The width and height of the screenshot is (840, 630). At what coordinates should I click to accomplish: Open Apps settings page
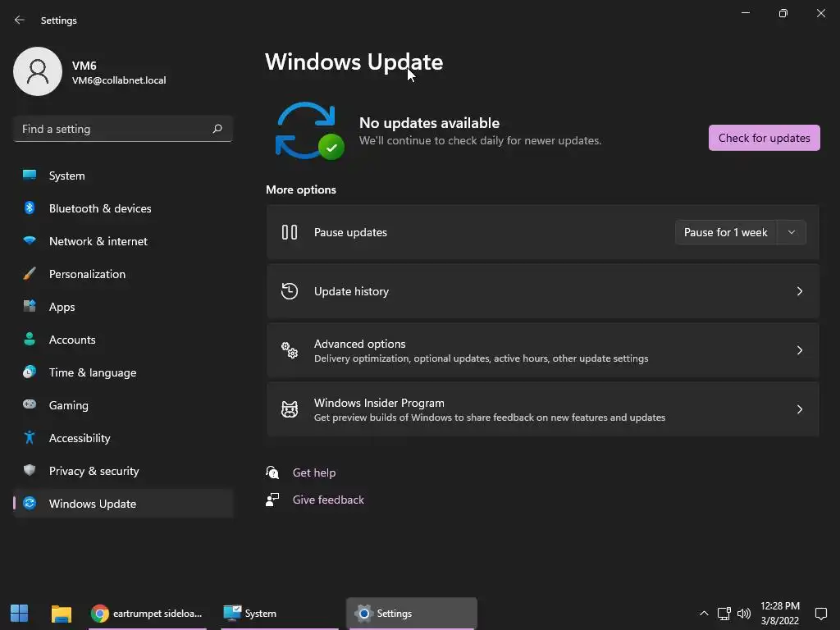[x=123, y=307]
